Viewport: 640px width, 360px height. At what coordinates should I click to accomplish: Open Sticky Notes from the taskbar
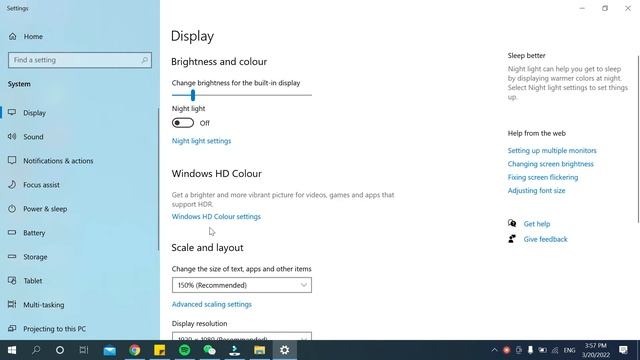click(x=160, y=350)
